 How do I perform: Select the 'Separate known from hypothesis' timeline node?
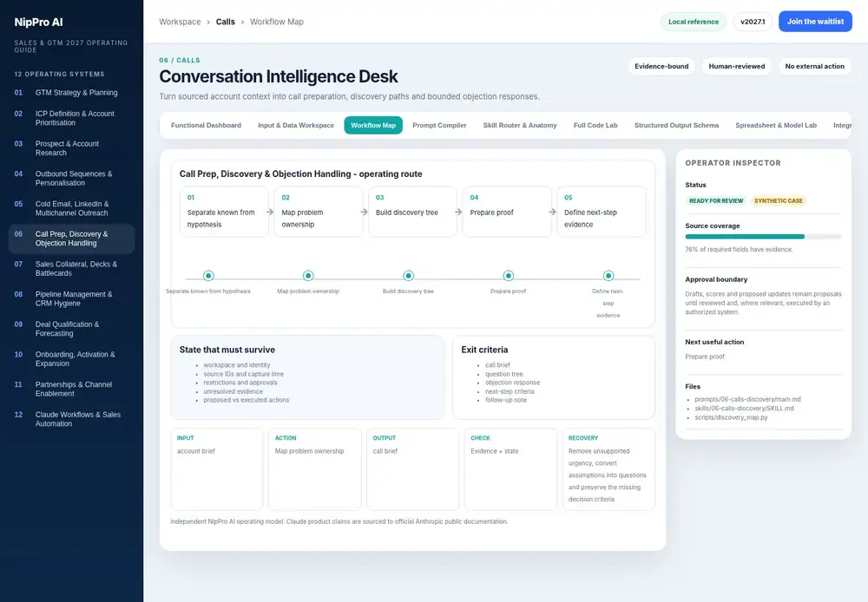208,276
